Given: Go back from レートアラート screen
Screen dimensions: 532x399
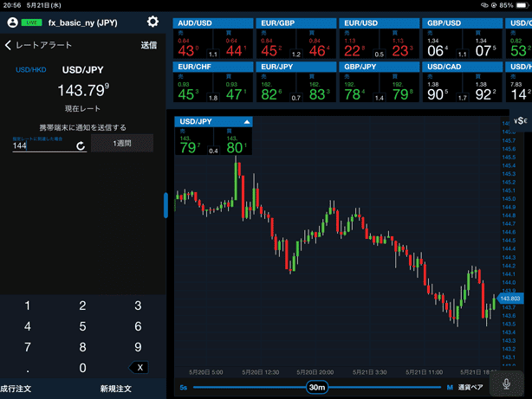Looking at the screenshot, I should (9, 45).
